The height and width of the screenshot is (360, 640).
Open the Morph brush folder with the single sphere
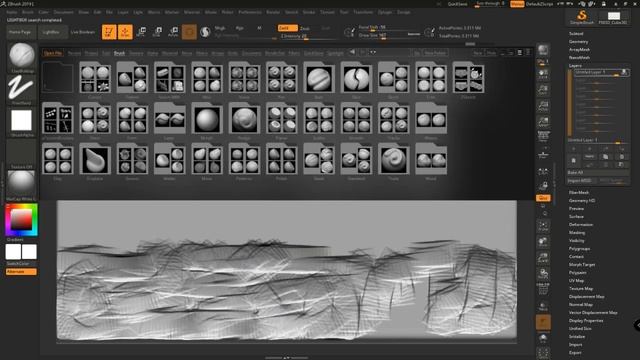(x=207, y=119)
